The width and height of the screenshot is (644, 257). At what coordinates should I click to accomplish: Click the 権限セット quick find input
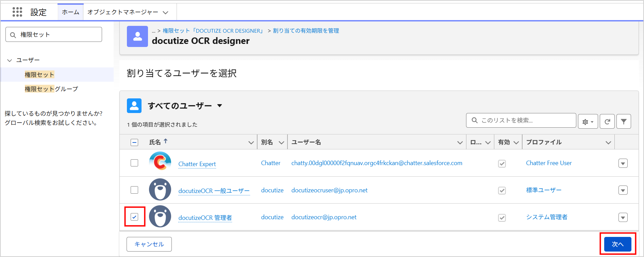click(x=54, y=34)
